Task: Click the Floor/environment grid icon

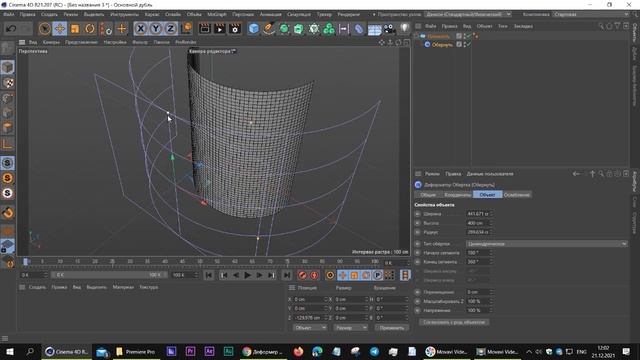Action: [374, 29]
